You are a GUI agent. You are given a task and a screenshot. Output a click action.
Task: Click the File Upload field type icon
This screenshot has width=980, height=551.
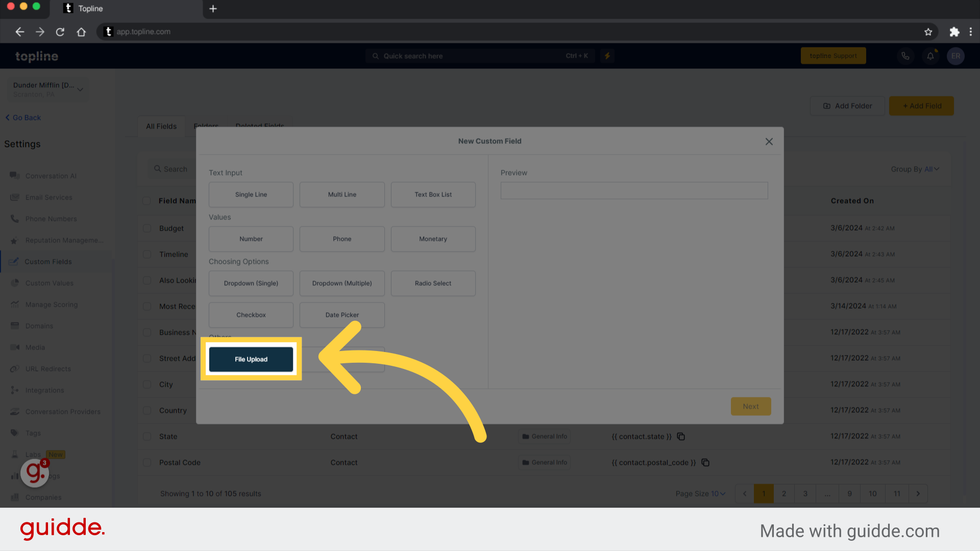pyautogui.click(x=251, y=359)
